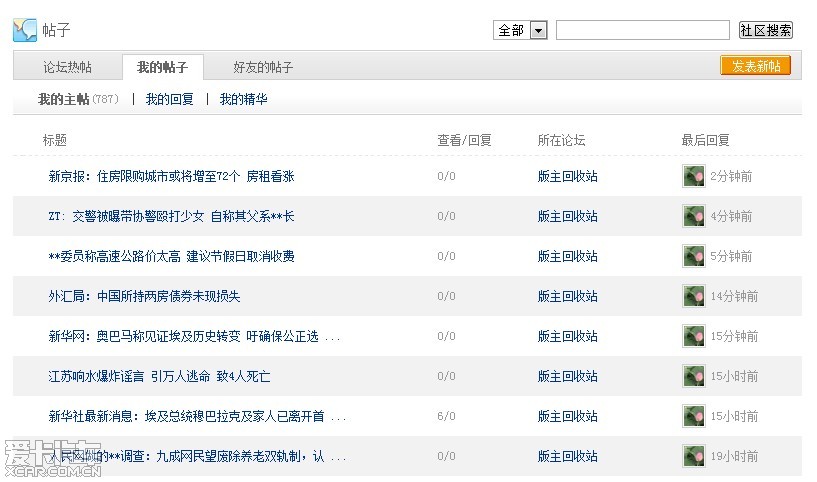This screenshot has width=817, height=482.
Task: Click avatar next to 14分钟前 reply
Action: (x=693, y=297)
